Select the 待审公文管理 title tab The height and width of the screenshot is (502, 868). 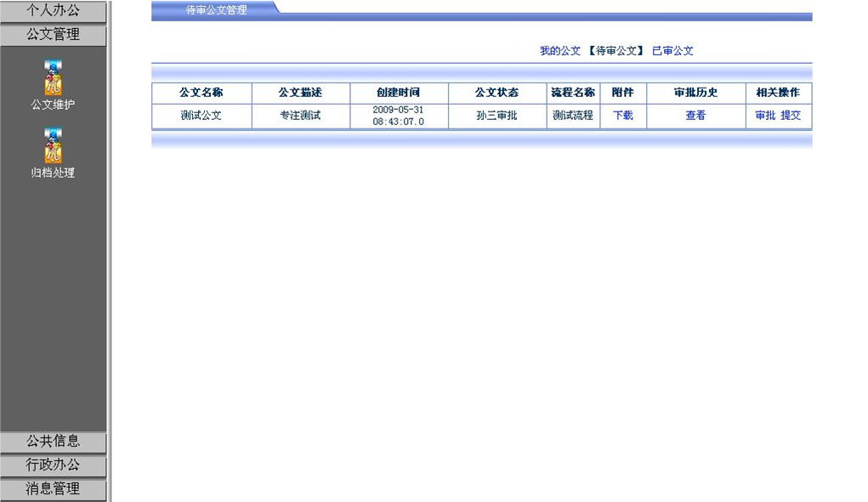point(216,10)
